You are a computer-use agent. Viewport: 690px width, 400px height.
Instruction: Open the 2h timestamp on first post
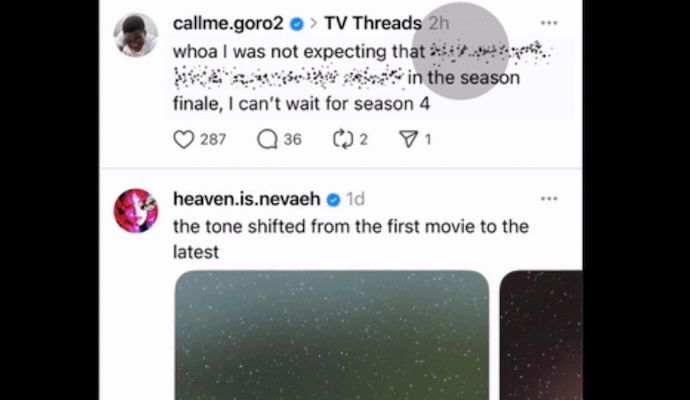click(x=439, y=23)
